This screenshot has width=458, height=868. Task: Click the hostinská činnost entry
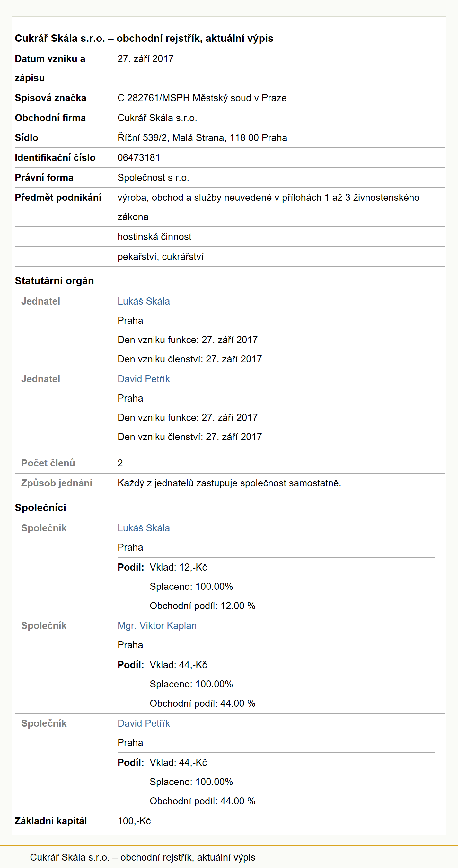(x=154, y=237)
